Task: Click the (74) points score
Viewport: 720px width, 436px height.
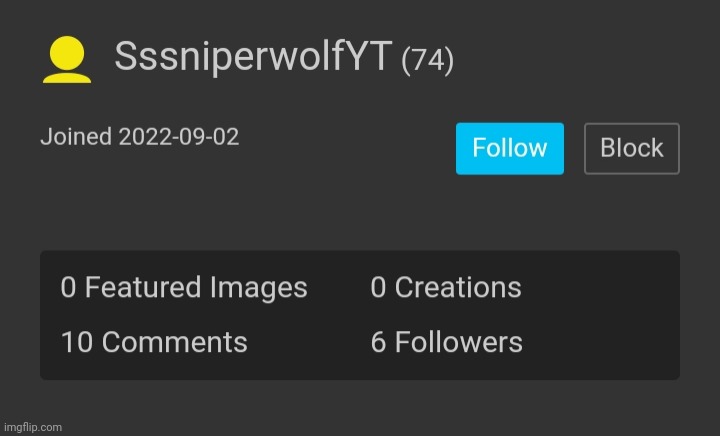Action: click(x=428, y=60)
